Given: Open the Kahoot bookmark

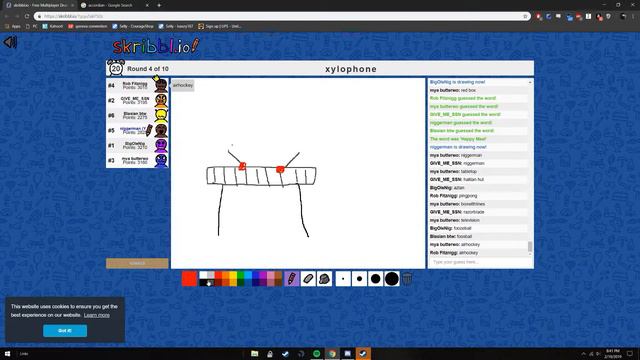Looking at the screenshot, I should coord(53,26).
